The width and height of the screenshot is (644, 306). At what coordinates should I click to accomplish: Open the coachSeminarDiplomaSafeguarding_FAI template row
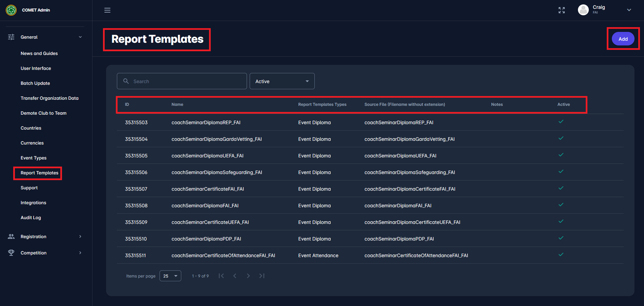pyautogui.click(x=217, y=172)
